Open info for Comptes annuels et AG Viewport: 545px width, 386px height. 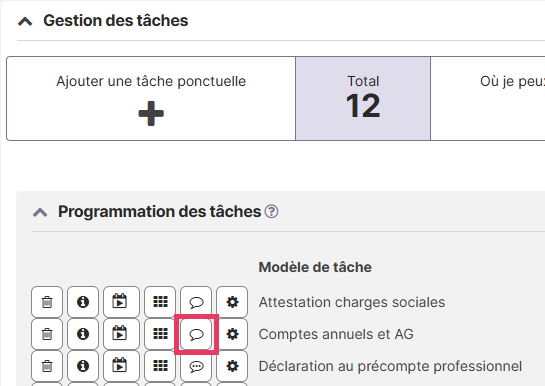(83, 334)
